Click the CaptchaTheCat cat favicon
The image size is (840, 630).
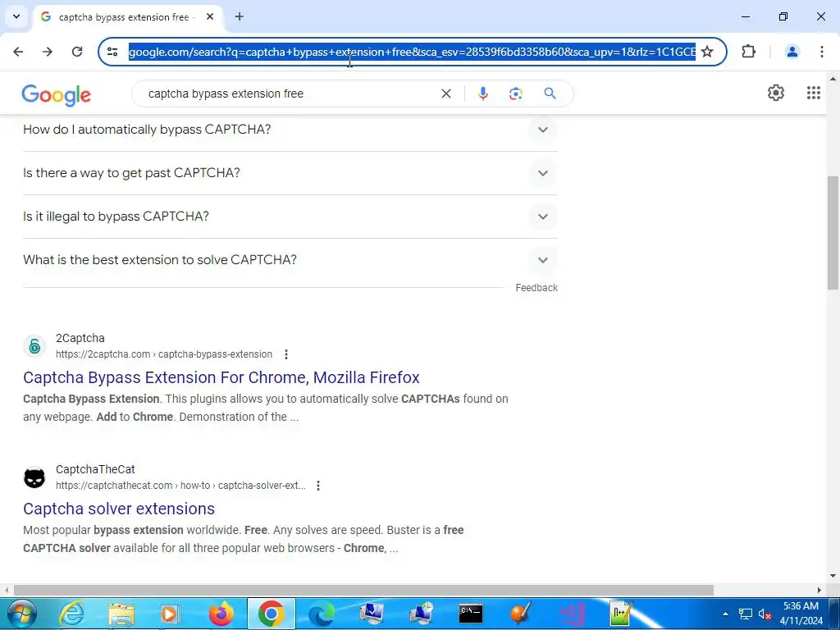tap(34, 477)
